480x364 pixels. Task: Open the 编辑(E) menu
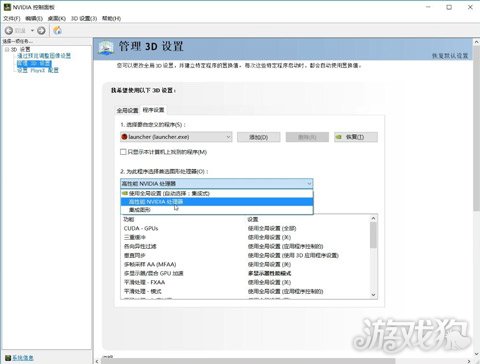tap(34, 18)
